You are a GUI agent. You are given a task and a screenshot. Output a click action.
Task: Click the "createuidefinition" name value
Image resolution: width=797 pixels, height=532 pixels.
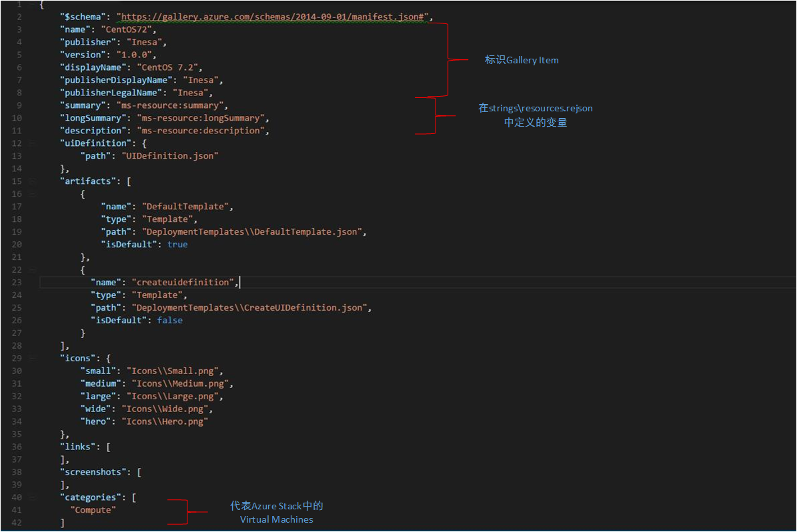click(183, 283)
